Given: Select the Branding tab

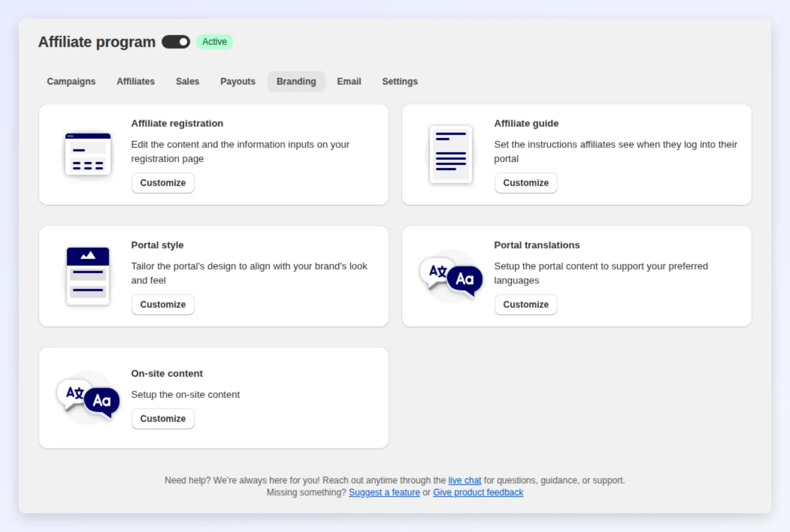Looking at the screenshot, I should pos(296,81).
